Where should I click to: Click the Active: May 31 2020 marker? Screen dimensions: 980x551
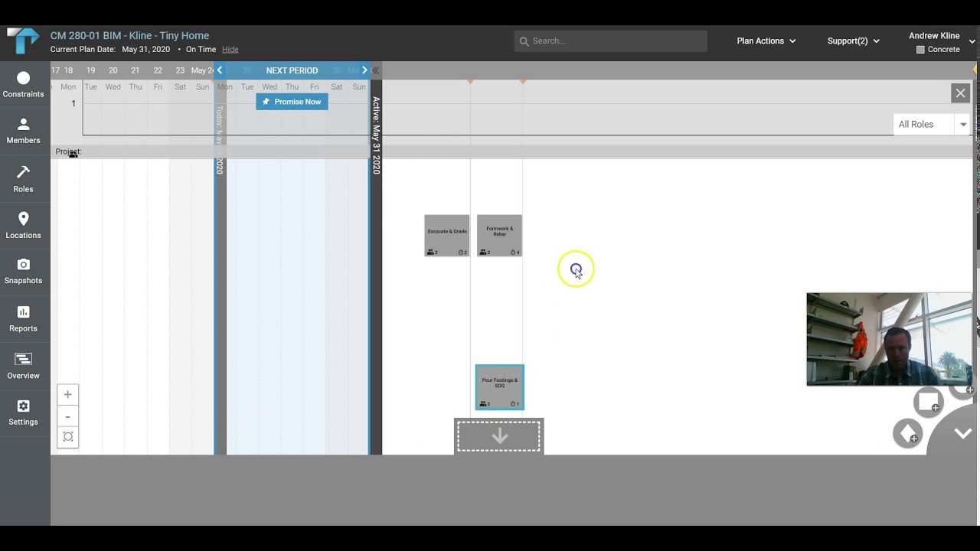tap(376, 135)
